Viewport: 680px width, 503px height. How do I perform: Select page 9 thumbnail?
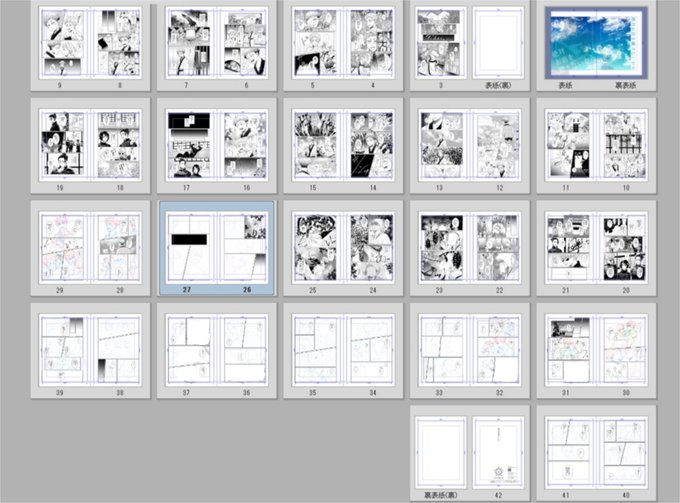click(62, 42)
